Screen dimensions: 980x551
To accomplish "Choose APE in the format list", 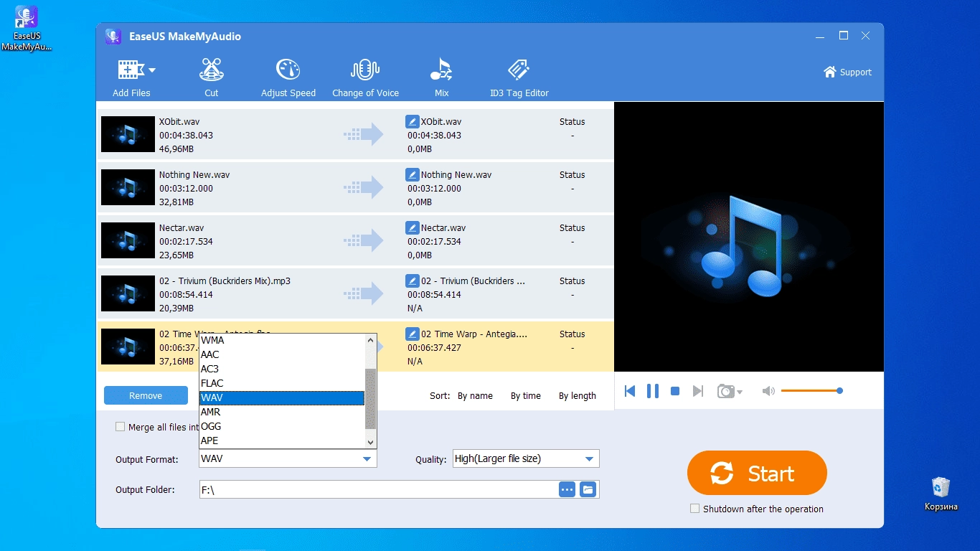I will [282, 441].
